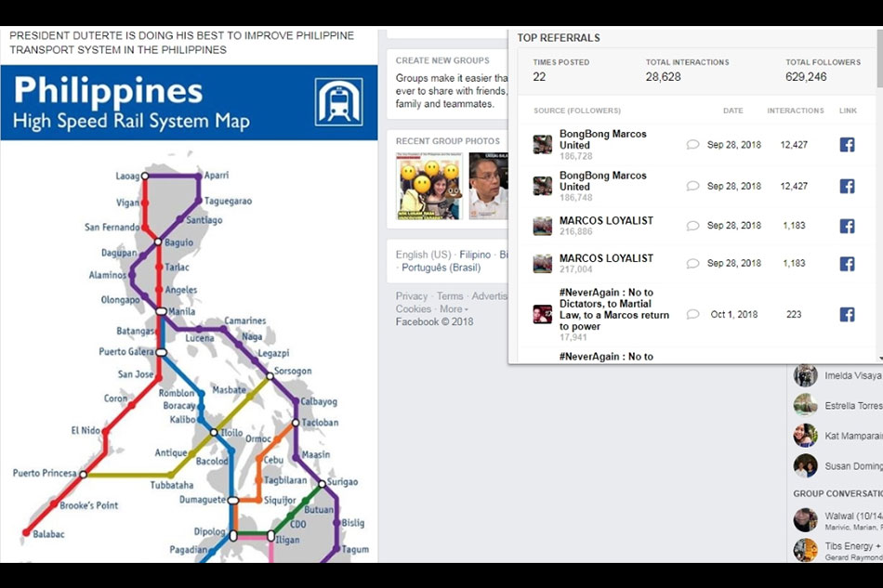Click avatar of MARCOS LOYALIST 217,004
Viewport: 883px width, 588px height.
click(x=543, y=263)
